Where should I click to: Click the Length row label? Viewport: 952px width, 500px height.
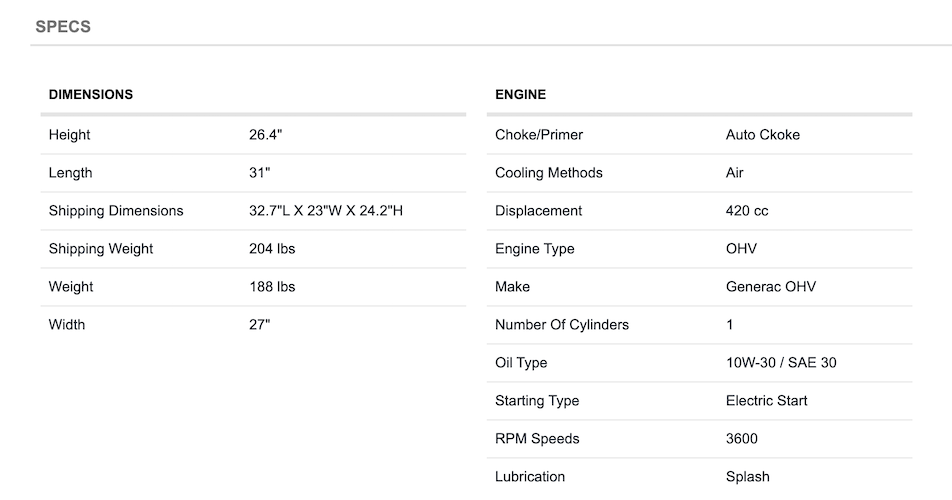tap(70, 173)
